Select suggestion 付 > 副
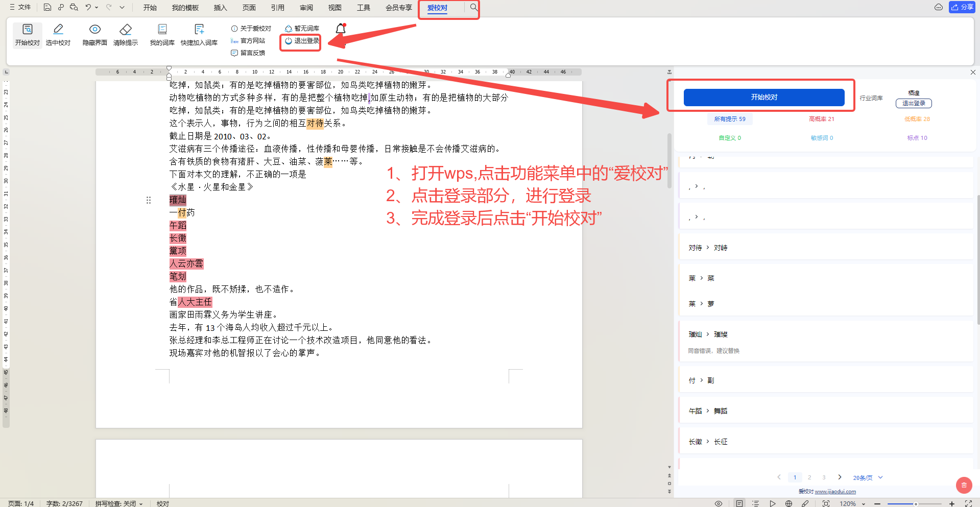Viewport: 980px width, 507px height. click(x=826, y=380)
